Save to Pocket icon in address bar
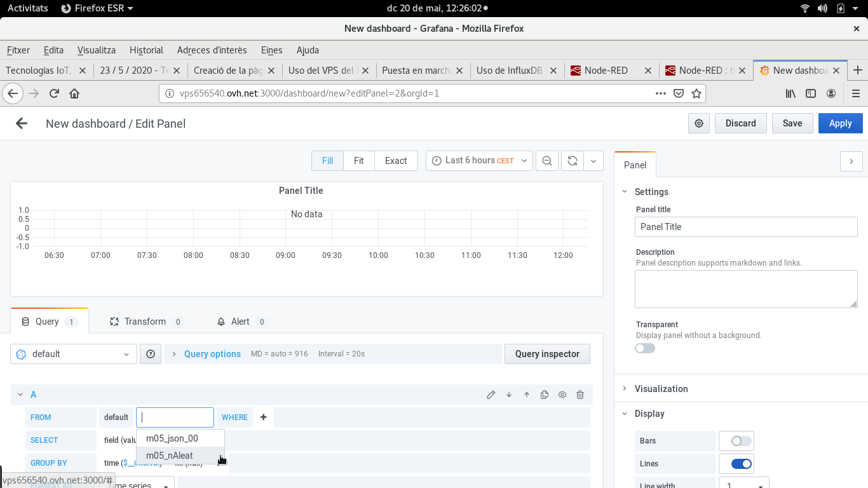The height and width of the screenshot is (488, 868). [x=679, y=93]
